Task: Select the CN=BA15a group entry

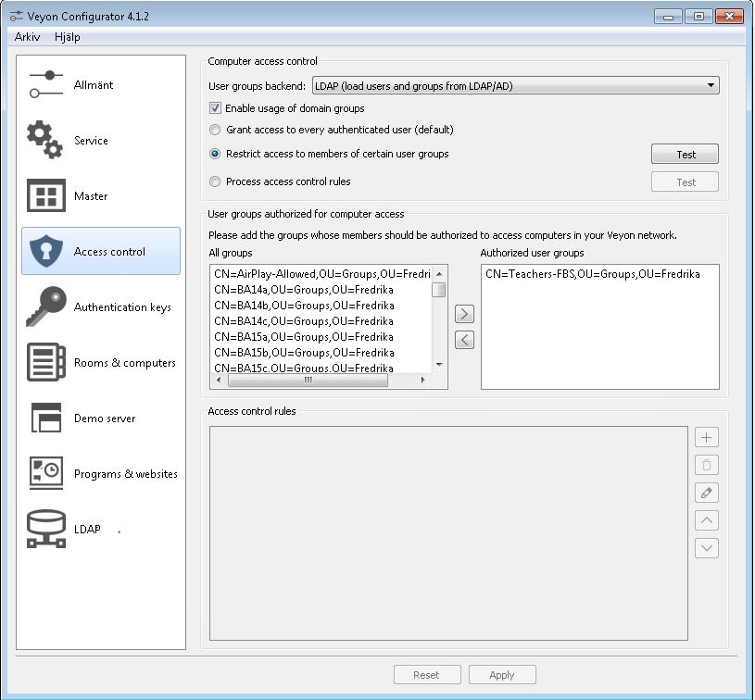Action: click(321, 337)
